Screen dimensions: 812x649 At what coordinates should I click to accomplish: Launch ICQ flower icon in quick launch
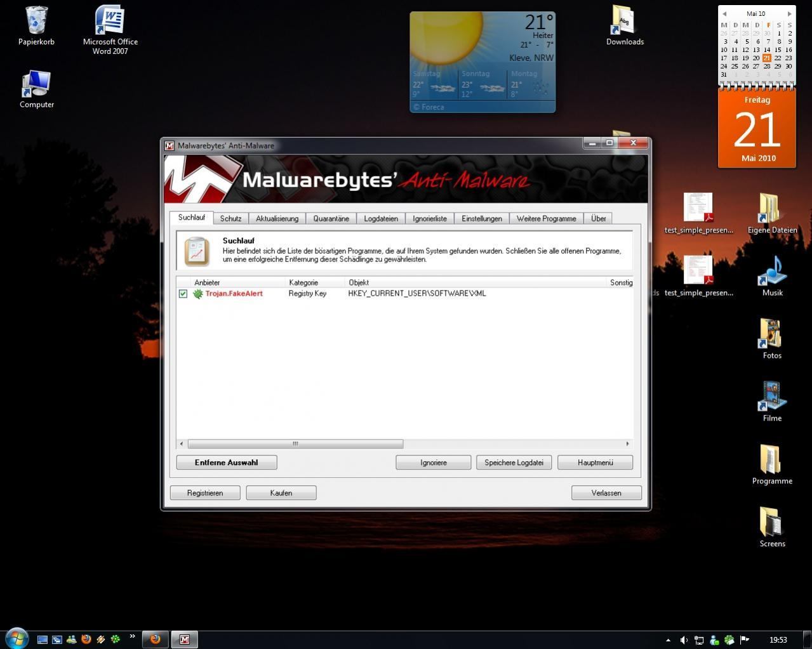click(x=116, y=639)
